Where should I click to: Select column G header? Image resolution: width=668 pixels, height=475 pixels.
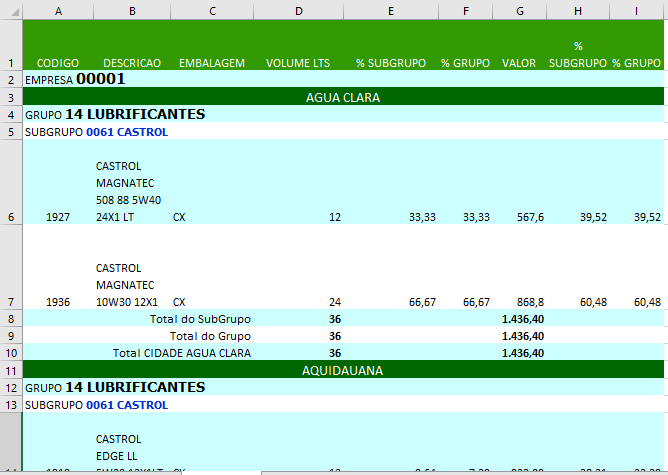(520, 10)
